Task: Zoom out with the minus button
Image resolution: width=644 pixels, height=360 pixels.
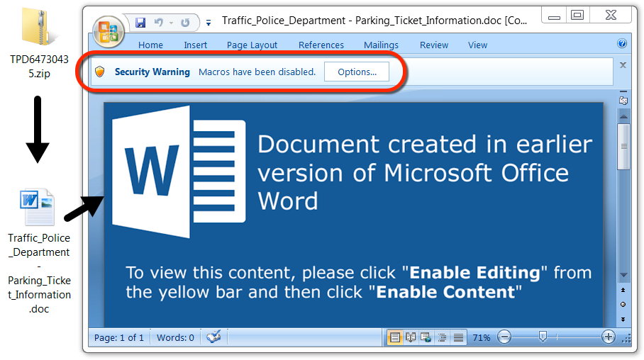Action: (x=504, y=337)
